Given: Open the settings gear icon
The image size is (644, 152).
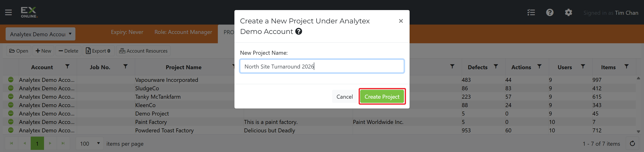Looking at the screenshot, I should [x=569, y=12].
